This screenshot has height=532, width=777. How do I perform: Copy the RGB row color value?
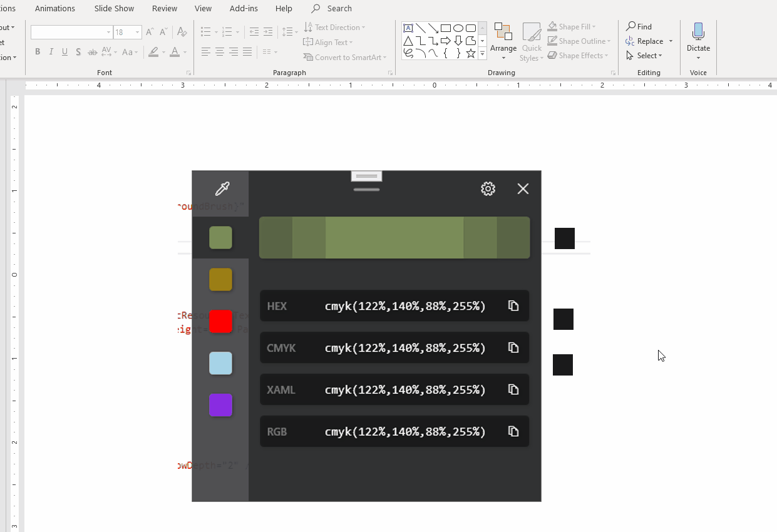click(513, 432)
